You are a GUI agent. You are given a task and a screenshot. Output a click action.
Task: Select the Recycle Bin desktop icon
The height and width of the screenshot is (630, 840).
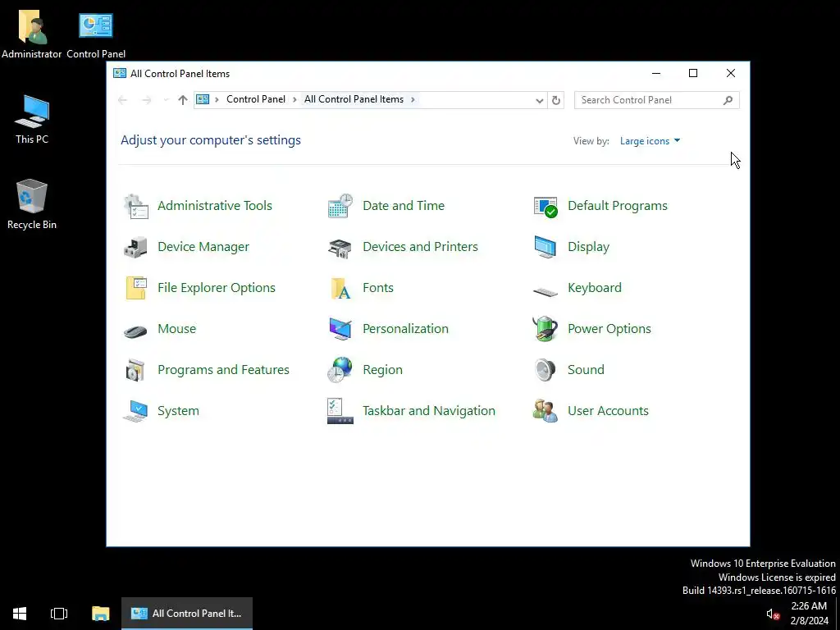pos(32,204)
